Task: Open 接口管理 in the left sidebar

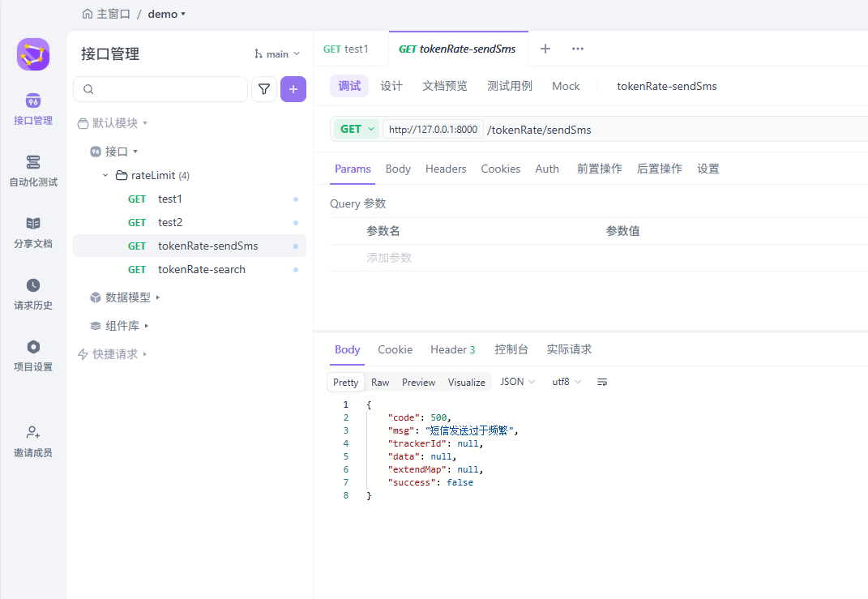Action: (32, 109)
